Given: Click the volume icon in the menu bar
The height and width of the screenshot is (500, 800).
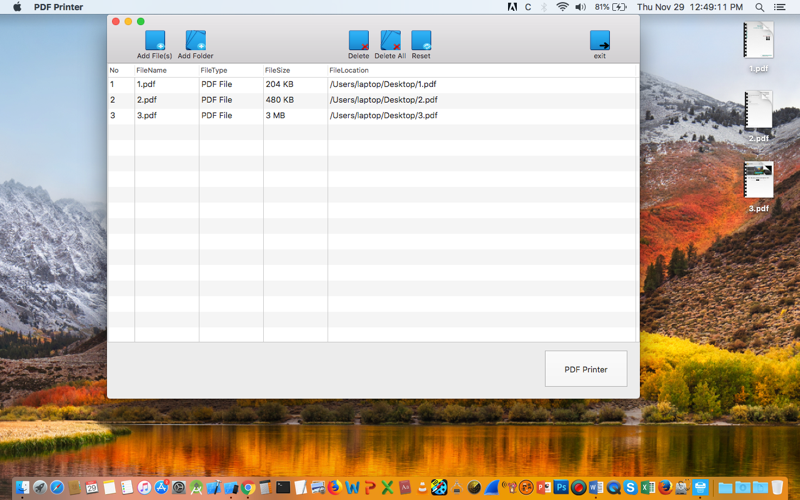Looking at the screenshot, I should click(x=581, y=7).
